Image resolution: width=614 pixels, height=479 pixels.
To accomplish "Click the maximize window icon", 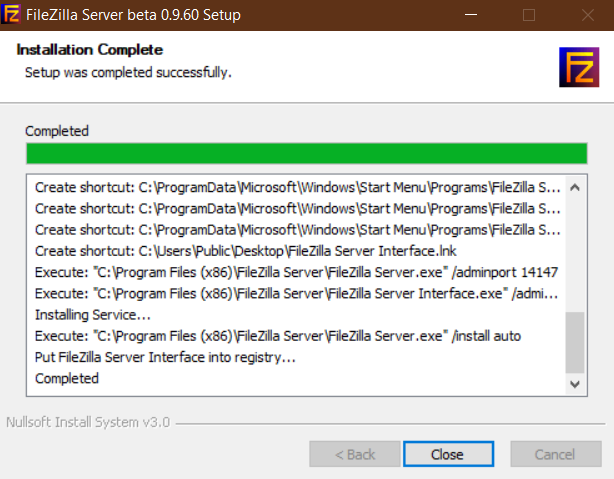I will [x=529, y=15].
